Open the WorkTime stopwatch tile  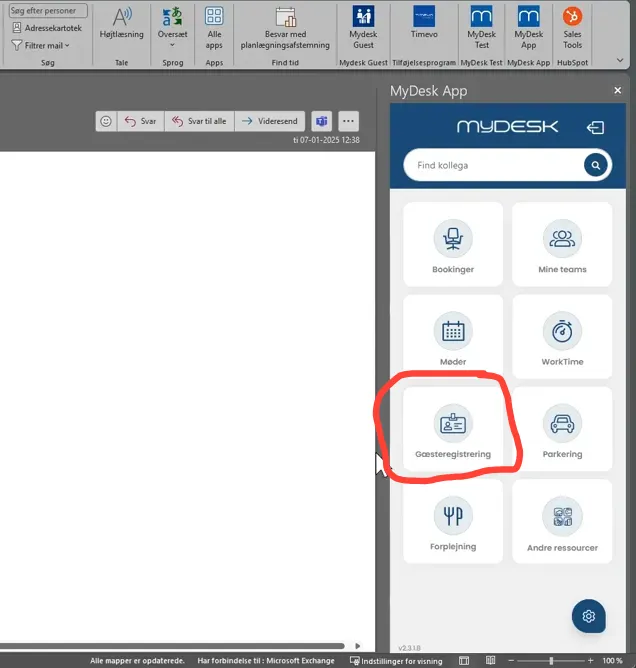(562, 337)
